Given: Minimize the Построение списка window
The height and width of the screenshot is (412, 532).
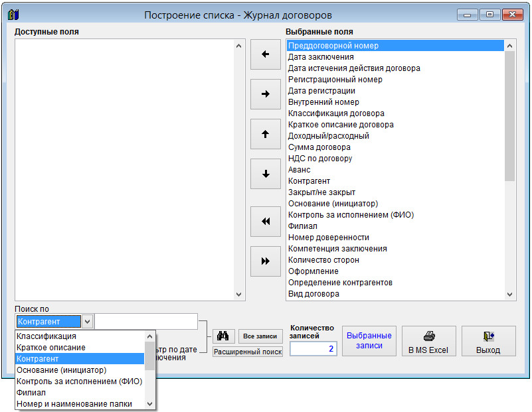Looking at the screenshot, I should pos(467,15).
